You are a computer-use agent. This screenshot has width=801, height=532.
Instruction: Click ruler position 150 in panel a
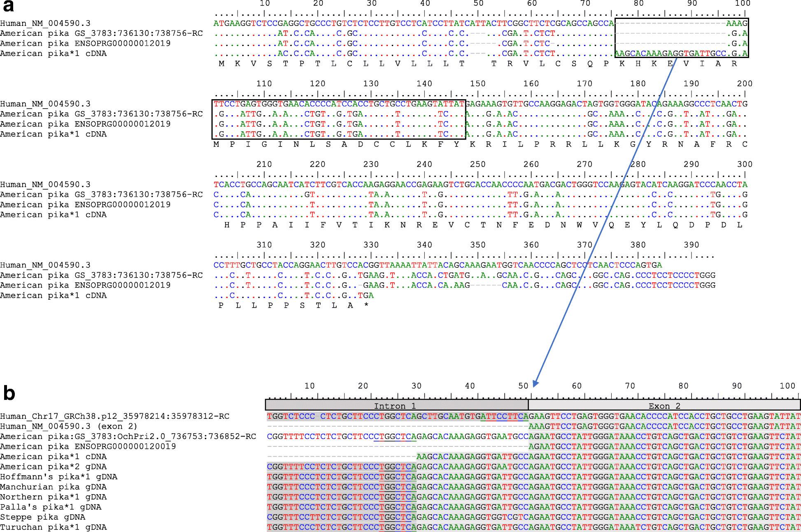478,84
